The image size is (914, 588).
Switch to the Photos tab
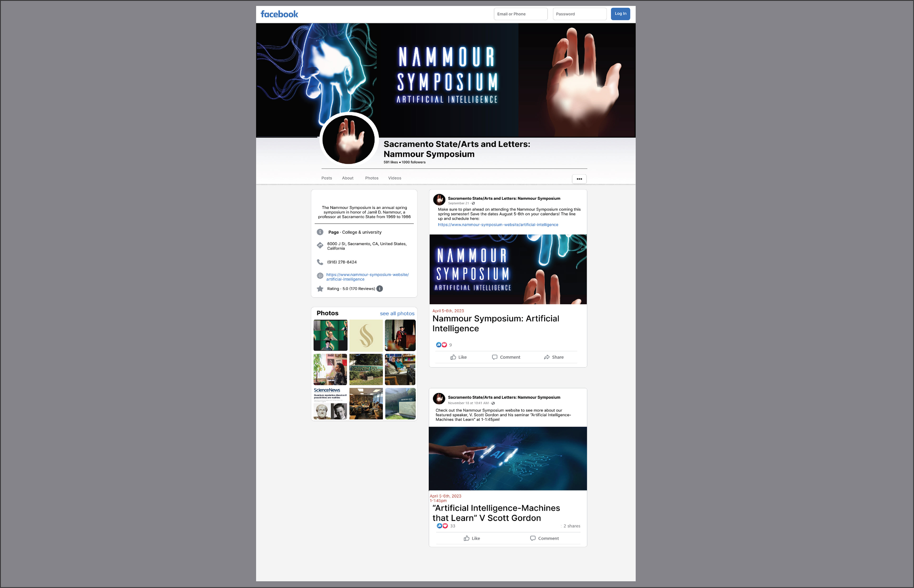point(372,178)
